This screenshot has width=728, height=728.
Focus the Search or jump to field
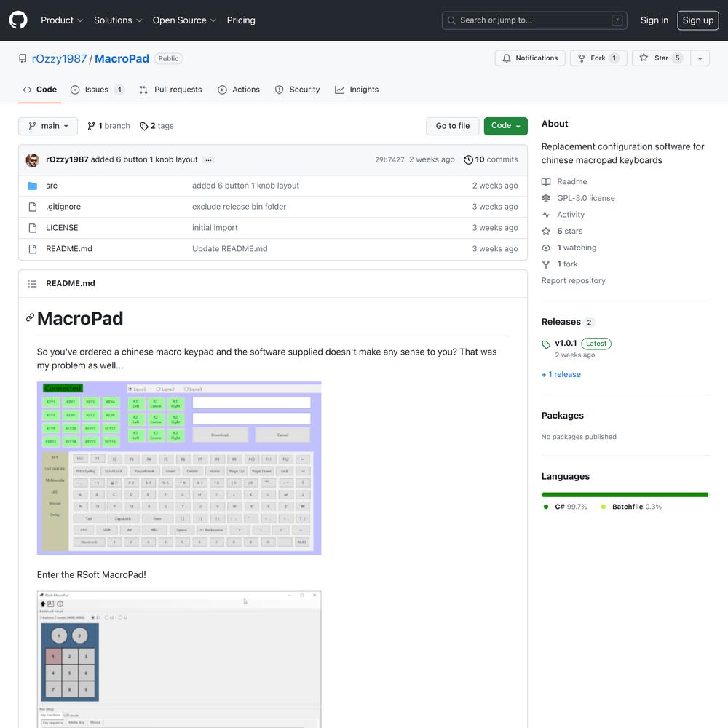(534, 20)
